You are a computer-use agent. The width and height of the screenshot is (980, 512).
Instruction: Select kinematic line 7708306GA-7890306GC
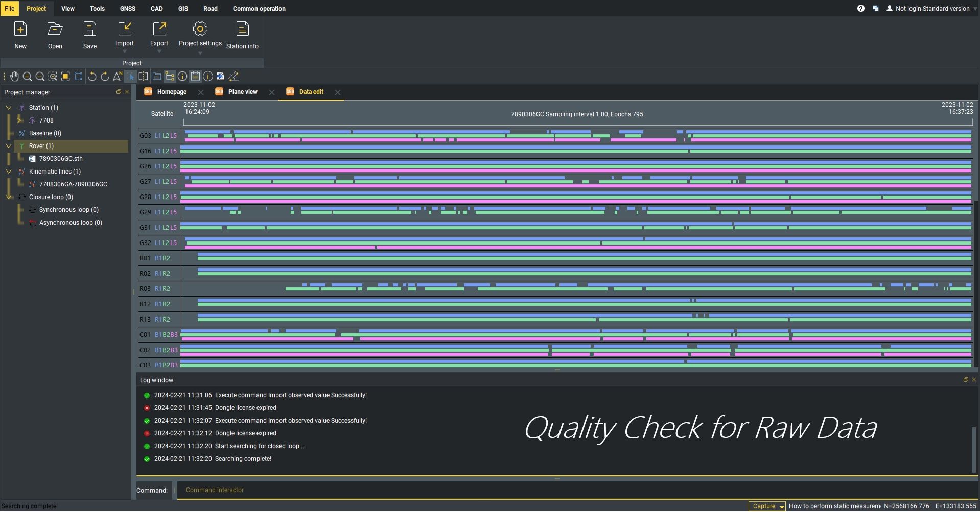(73, 184)
